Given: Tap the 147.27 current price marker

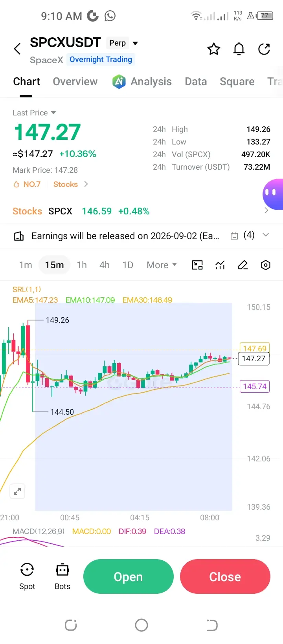Looking at the screenshot, I should pyautogui.click(x=254, y=359).
